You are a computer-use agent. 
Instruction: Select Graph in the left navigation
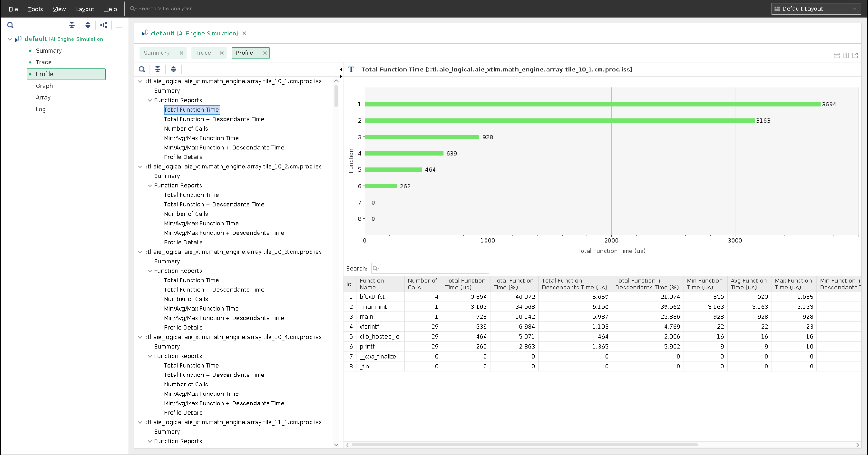44,86
